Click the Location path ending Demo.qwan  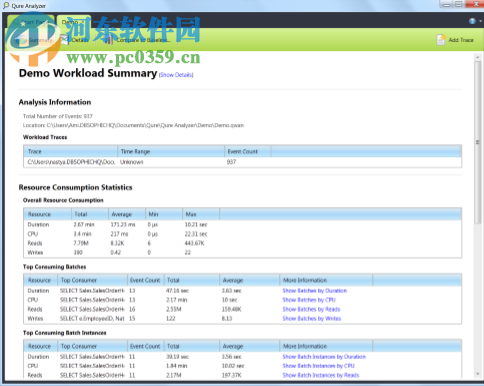[x=133, y=125]
